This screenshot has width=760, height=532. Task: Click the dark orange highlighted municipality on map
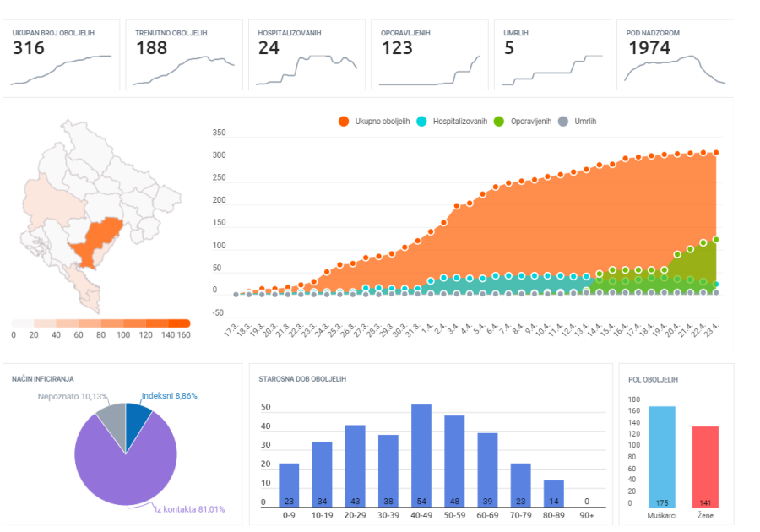97,240
